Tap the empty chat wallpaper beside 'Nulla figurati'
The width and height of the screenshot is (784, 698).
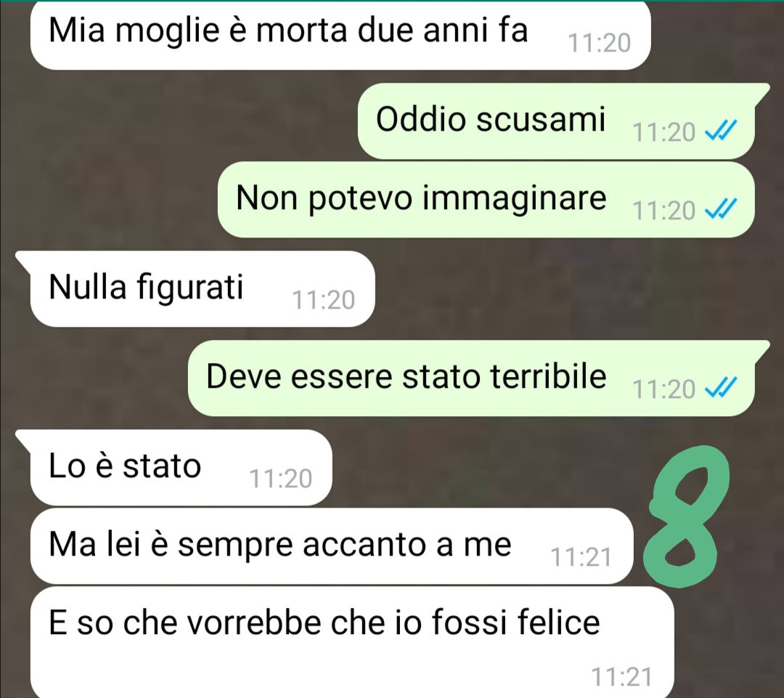coord(575,288)
